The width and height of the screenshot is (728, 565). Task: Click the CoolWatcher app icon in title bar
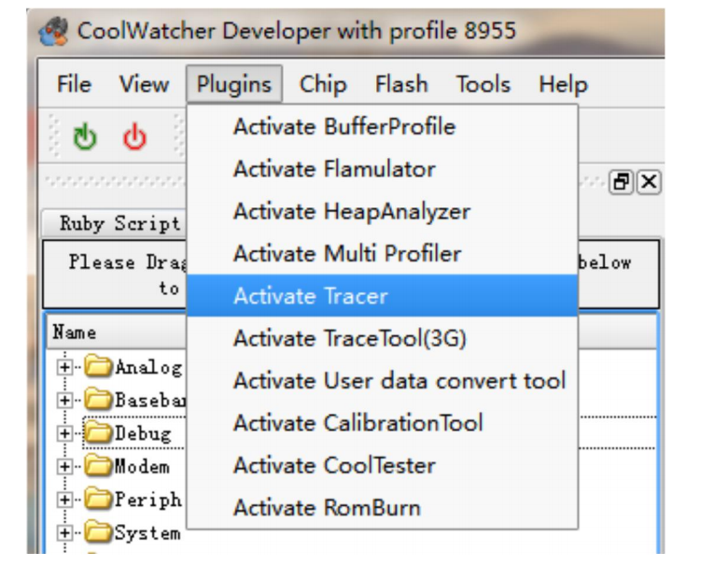pyautogui.click(x=53, y=32)
